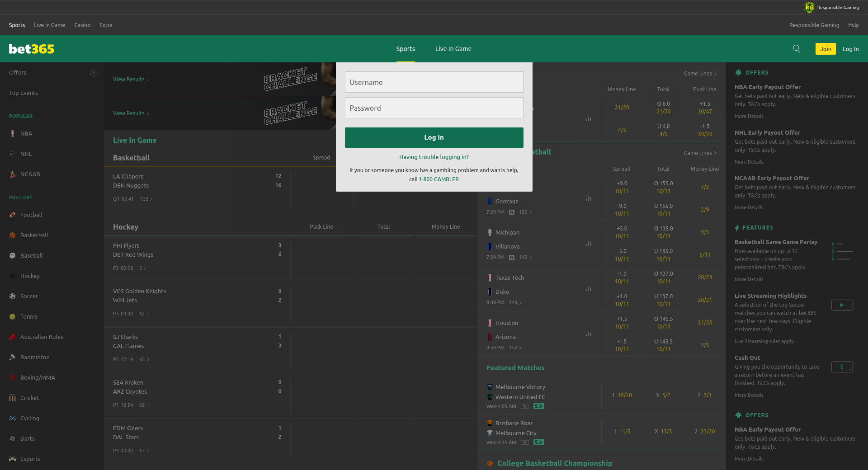Open stats chart icon for Michigan vs Villanova
Viewport: 868px width, 470px height.
pyautogui.click(x=588, y=244)
